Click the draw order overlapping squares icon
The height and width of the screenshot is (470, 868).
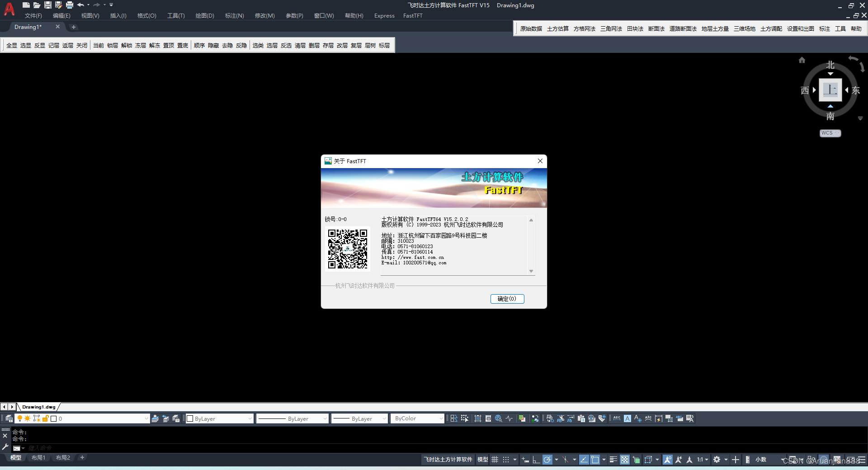(x=522, y=418)
